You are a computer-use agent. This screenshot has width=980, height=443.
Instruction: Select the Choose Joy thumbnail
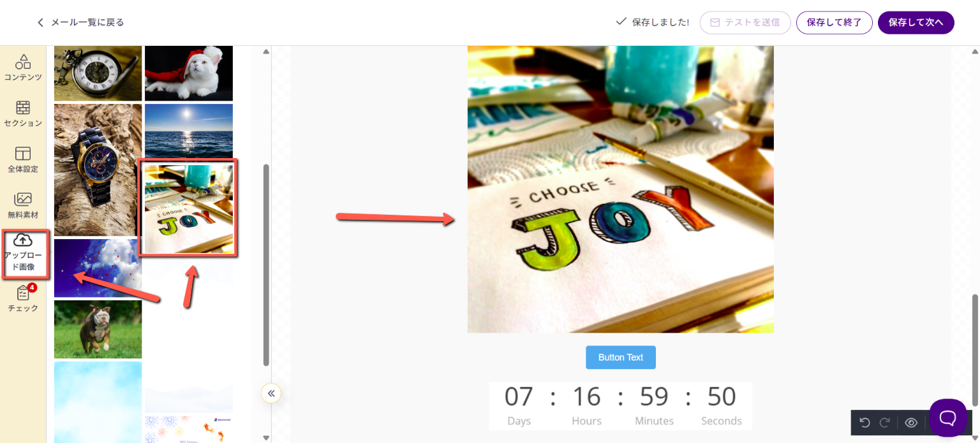pos(189,208)
